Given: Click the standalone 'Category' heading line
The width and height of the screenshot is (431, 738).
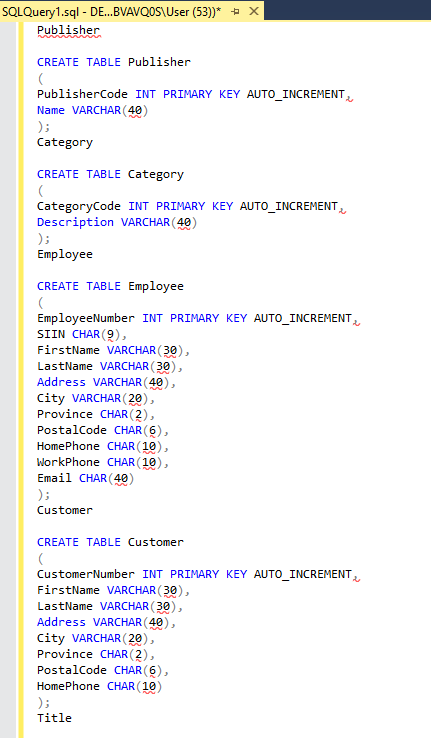Looking at the screenshot, I should (65, 142).
